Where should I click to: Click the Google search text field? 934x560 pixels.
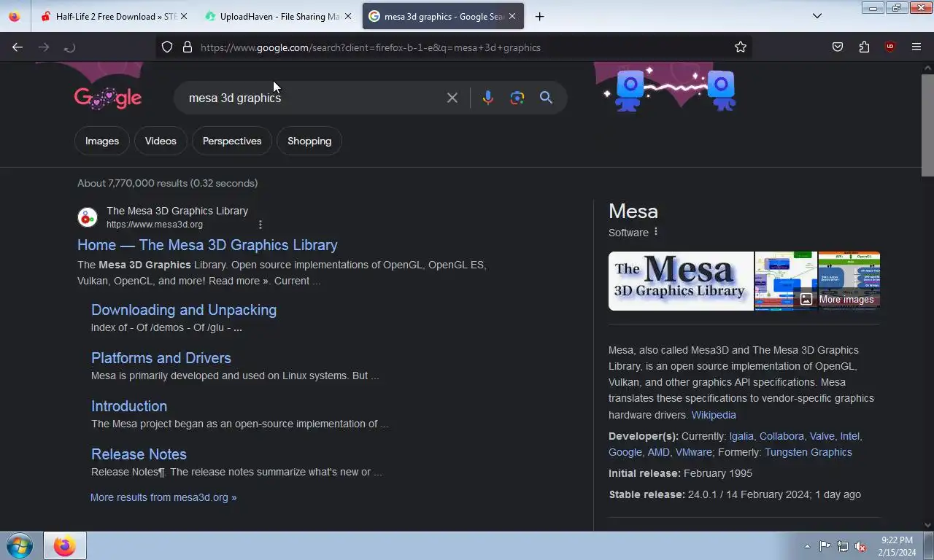pos(314,98)
